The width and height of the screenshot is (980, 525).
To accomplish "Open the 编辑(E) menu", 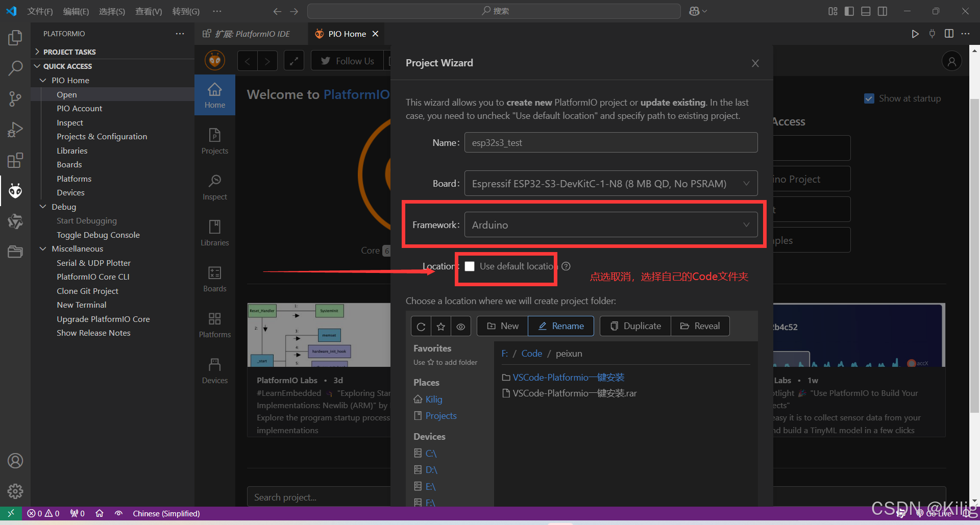I will [x=76, y=11].
